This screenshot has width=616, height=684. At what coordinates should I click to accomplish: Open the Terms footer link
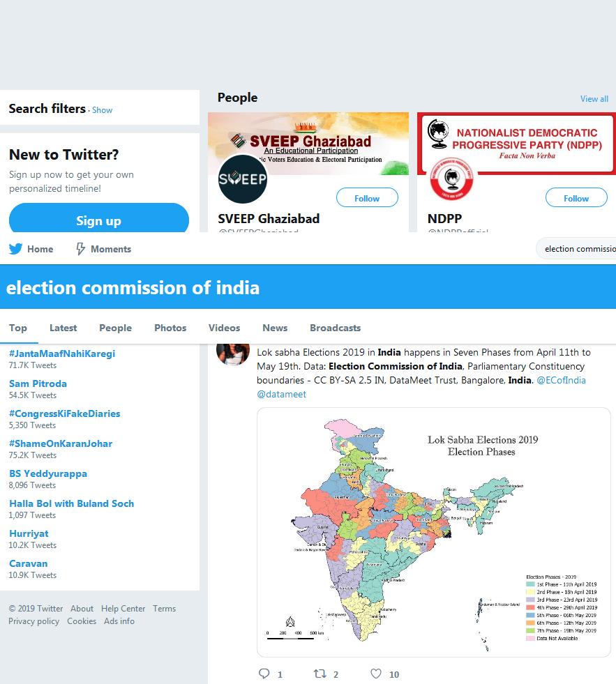(x=164, y=609)
